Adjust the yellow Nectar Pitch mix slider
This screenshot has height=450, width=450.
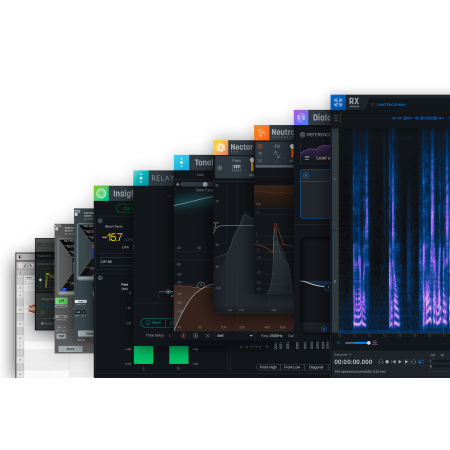pyautogui.click(x=252, y=165)
